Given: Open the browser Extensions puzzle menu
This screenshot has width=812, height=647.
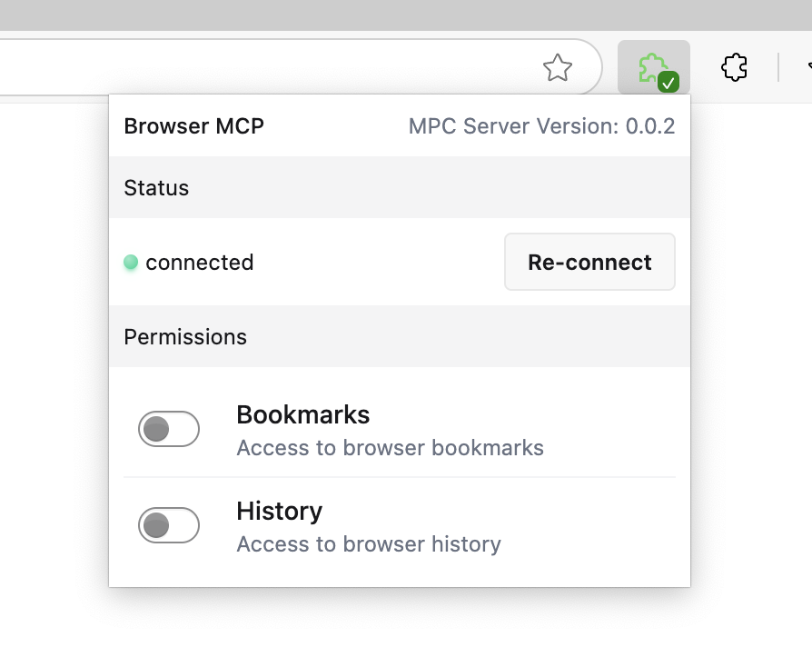Looking at the screenshot, I should pos(734,67).
